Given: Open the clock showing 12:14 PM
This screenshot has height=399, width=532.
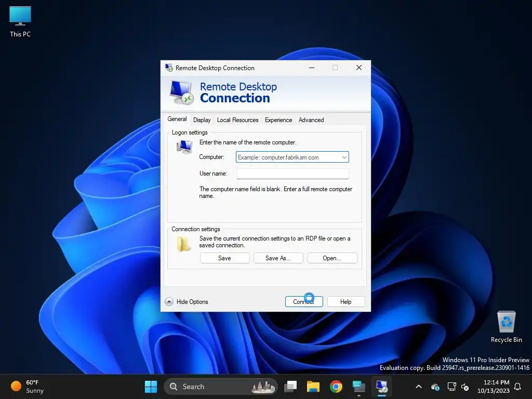Looking at the screenshot, I should (494, 387).
